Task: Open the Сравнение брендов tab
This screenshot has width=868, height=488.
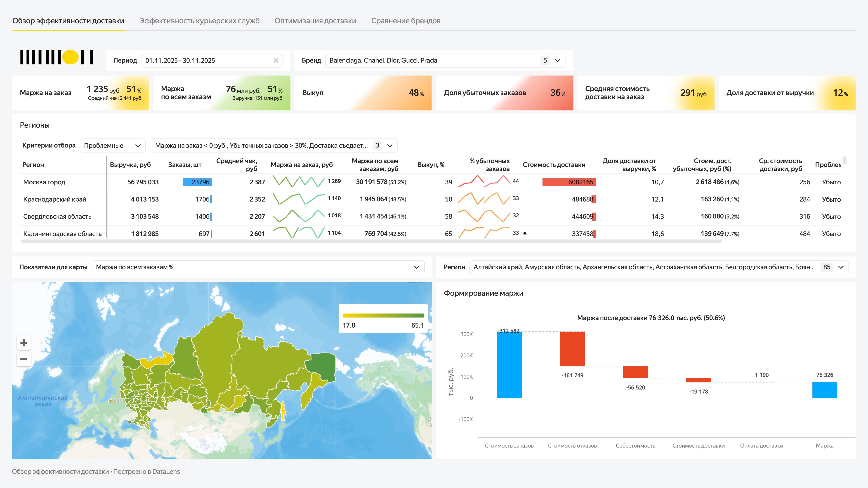Action: [x=406, y=21]
